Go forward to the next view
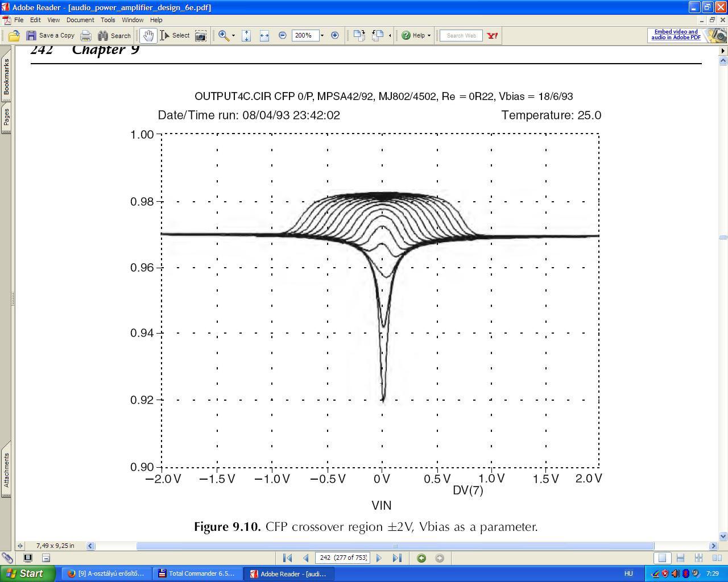 point(440,558)
